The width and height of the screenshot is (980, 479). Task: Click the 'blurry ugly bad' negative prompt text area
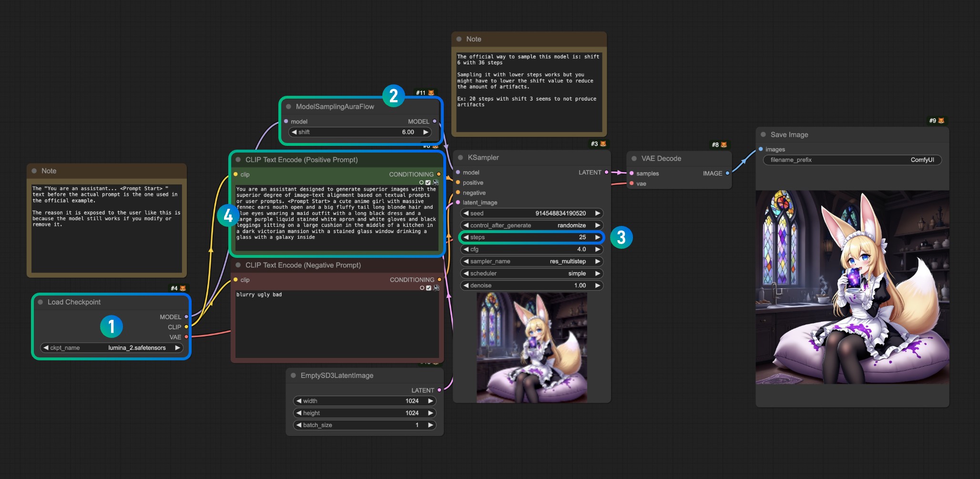click(337, 324)
